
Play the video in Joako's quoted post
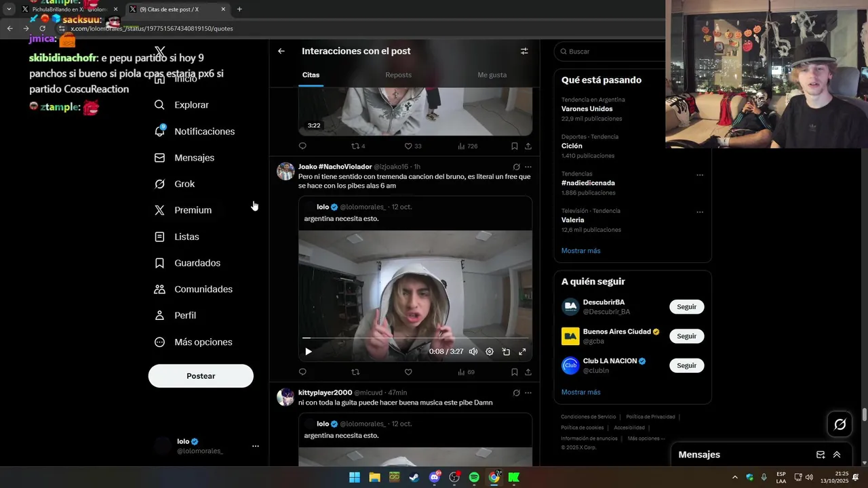coord(309,352)
